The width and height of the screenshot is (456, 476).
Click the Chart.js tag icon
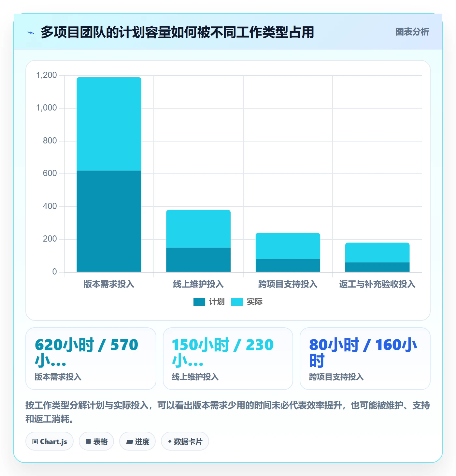pos(35,442)
